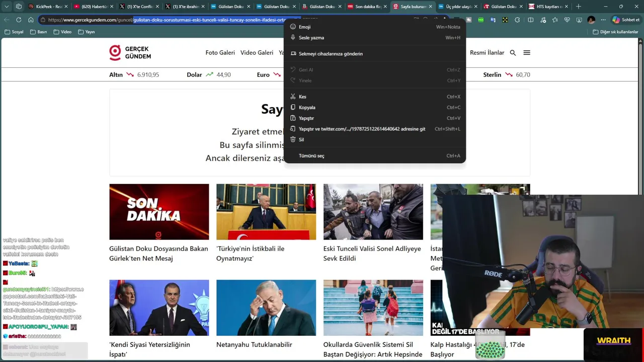
Task: Open the Resmi İlanlar link
Action: click(x=487, y=53)
